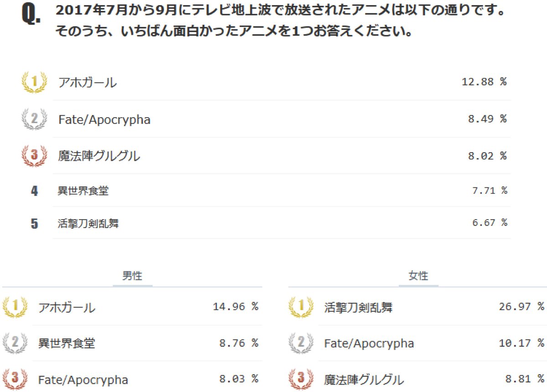Select 魔法陣グルグル in overall ranking
547x392 pixels.
[x=99, y=156]
